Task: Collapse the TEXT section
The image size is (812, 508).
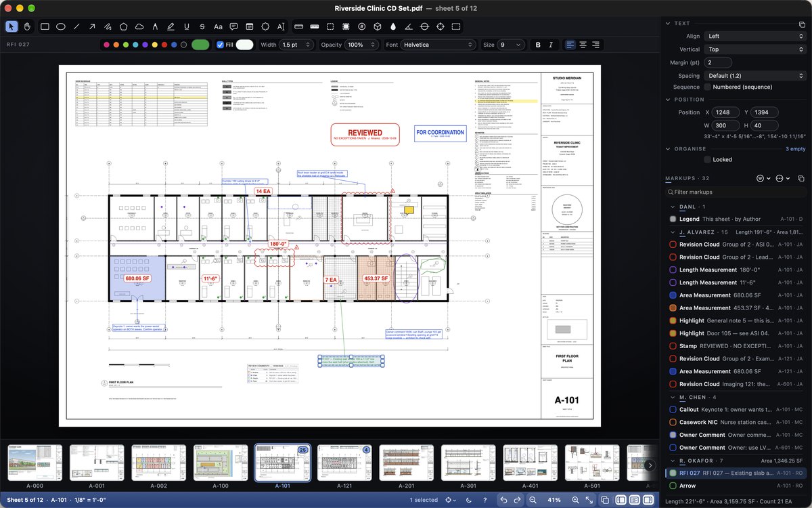Action: [x=668, y=24]
